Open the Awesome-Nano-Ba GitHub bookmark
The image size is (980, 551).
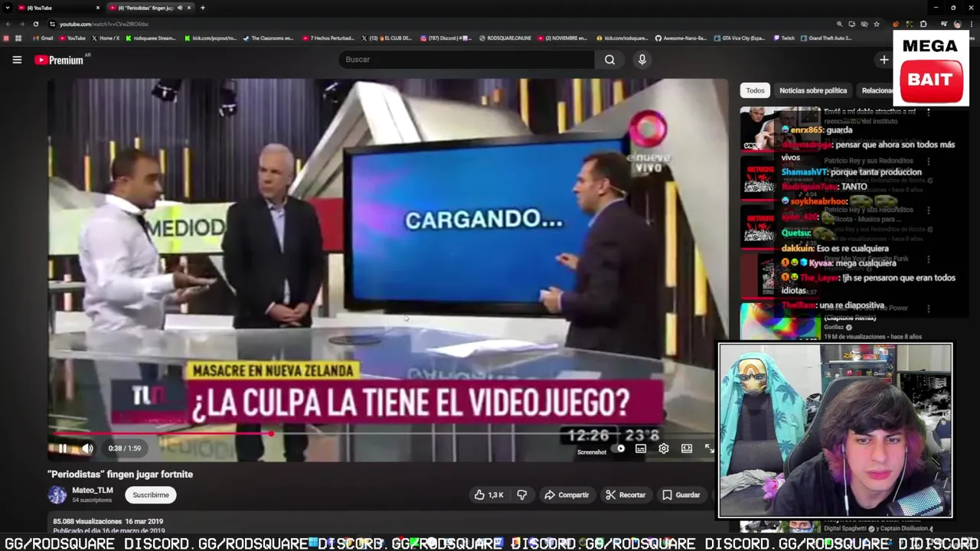(x=681, y=38)
